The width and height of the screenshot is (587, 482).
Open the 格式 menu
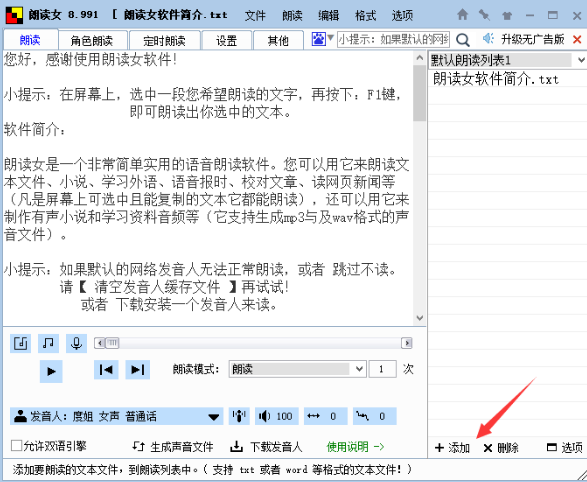pos(365,16)
